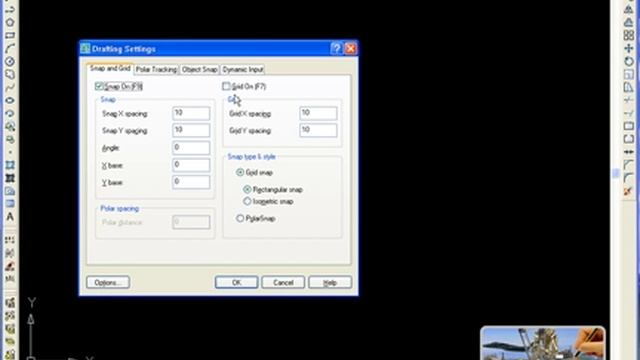Viewport: 640px width, 360px height.
Task: Switch to the Dynamic Input tab
Action: click(x=243, y=69)
